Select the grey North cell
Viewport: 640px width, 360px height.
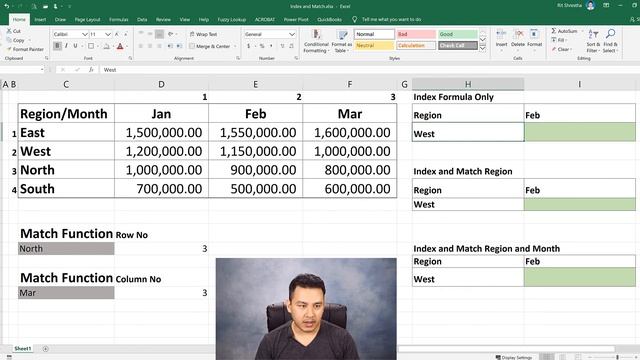(x=66, y=249)
